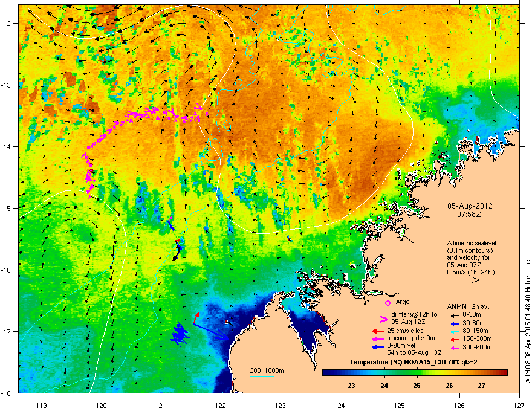Viewport: 532px width, 411px height.
Task: Click the -18 latitude axis label
Action: (x=7, y=393)
